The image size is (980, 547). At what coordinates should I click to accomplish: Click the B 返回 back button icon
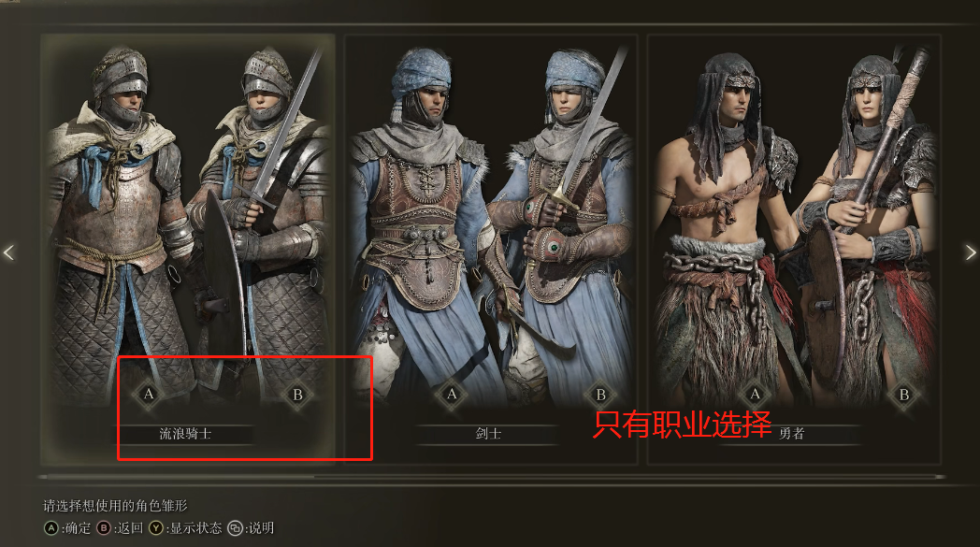pyautogui.click(x=104, y=528)
